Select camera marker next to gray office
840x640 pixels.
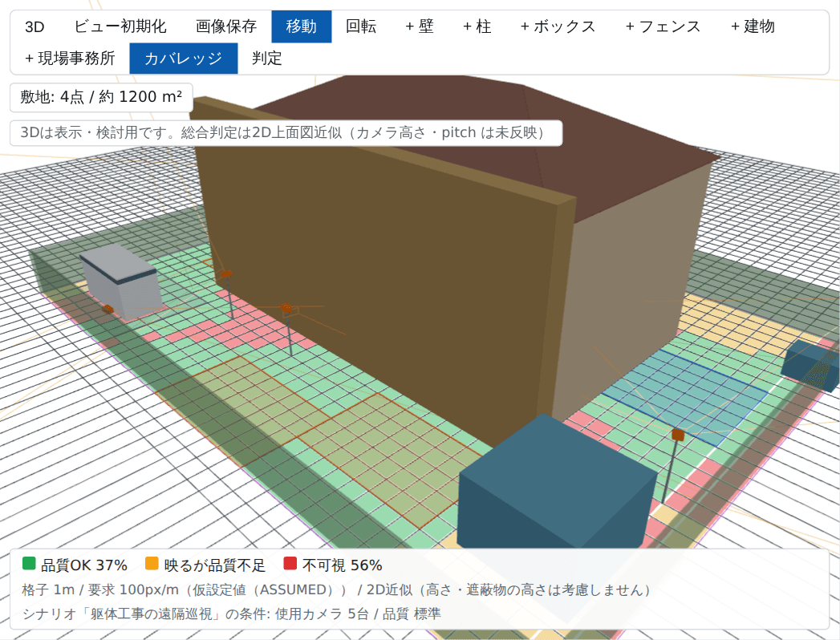(108, 309)
